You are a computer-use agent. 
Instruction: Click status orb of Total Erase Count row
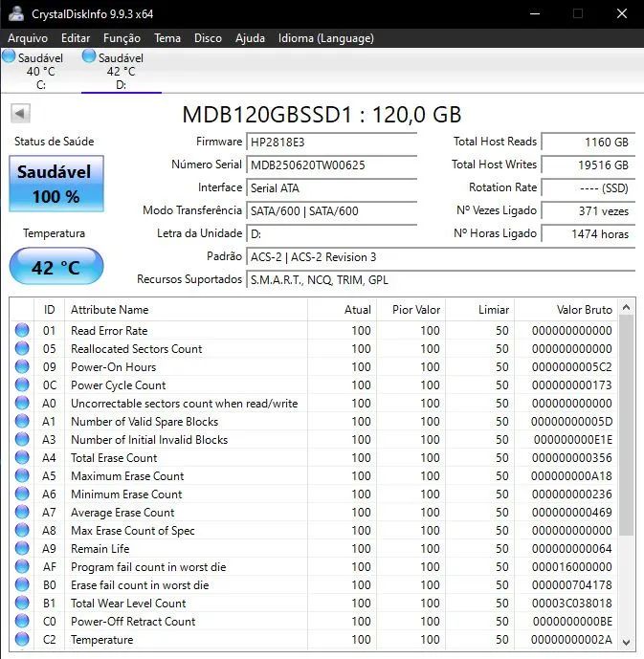(x=22, y=458)
